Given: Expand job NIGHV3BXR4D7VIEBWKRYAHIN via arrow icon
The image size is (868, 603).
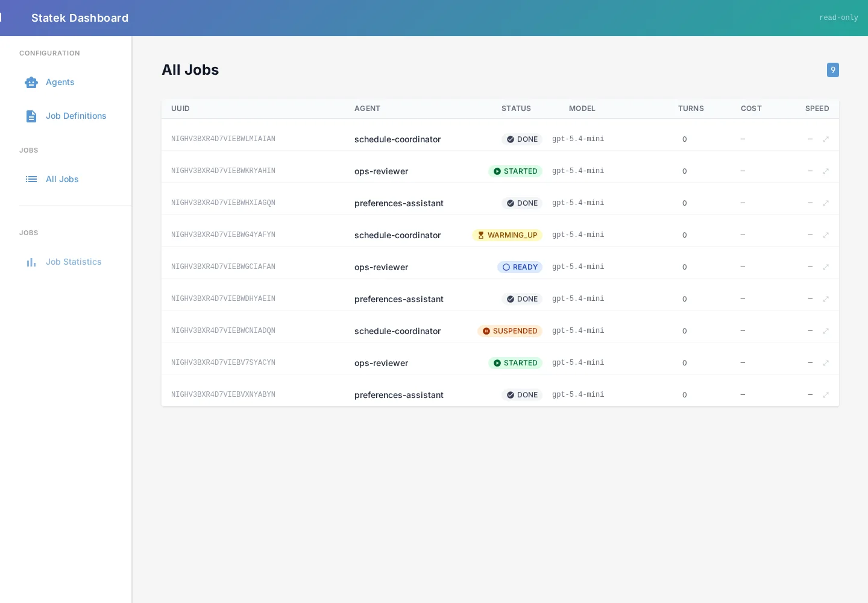Looking at the screenshot, I should (826, 171).
